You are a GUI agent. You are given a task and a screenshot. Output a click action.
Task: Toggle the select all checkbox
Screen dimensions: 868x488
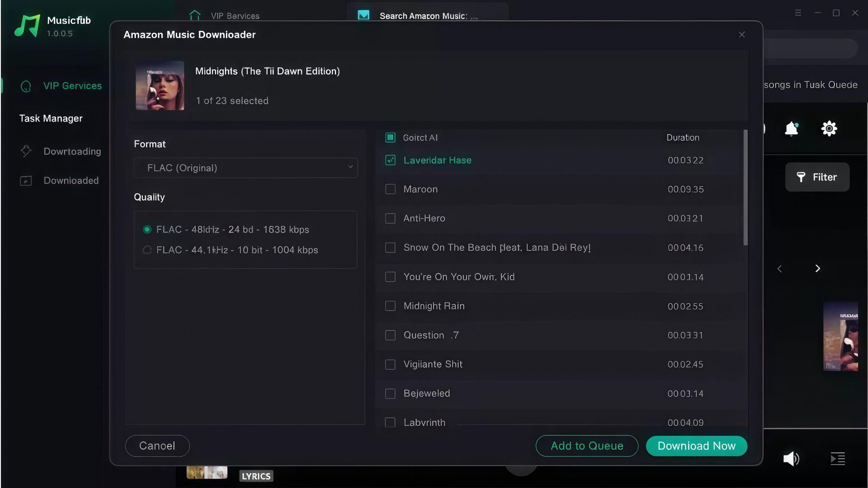[x=390, y=138]
